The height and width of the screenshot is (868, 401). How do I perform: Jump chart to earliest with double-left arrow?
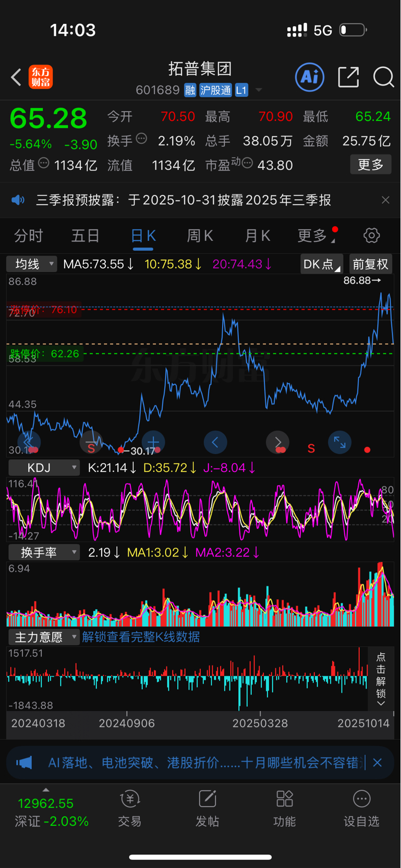(x=28, y=443)
